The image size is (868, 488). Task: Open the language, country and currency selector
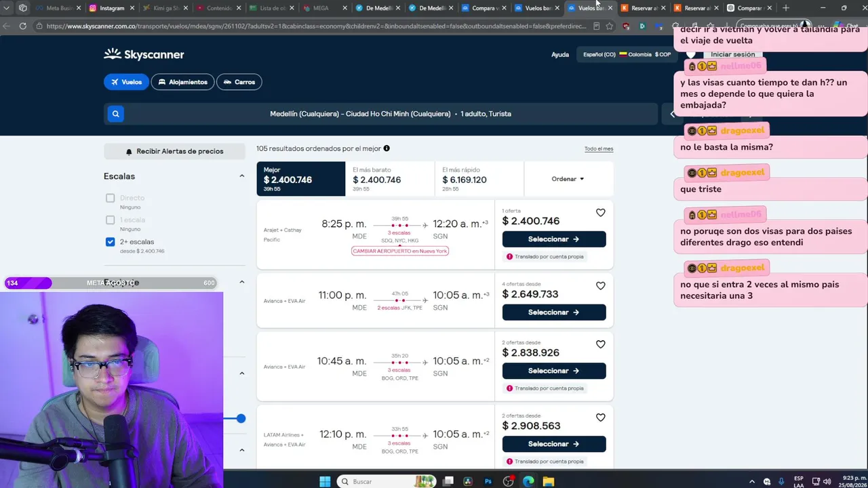(627, 54)
